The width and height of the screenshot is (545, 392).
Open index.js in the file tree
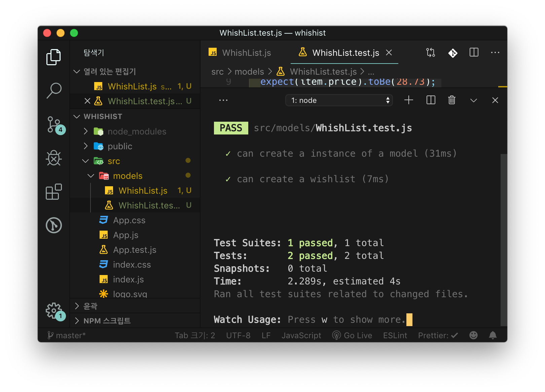[135, 279]
